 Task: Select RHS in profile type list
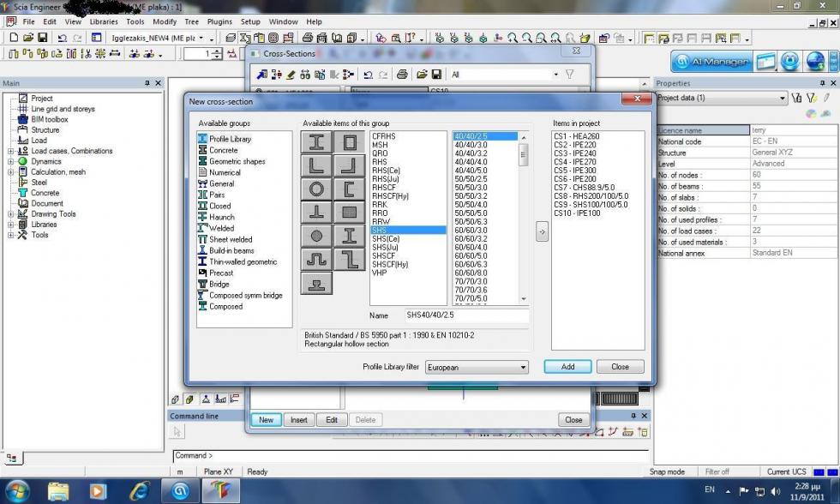click(379, 162)
